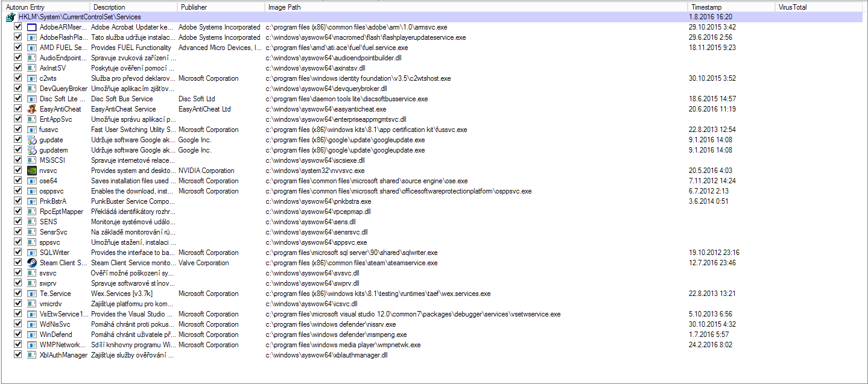Image resolution: width=868 pixels, height=384 pixels.
Task: Disable the EasyAntiCheat autorun checkbox
Action: click(x=18, y=109)
